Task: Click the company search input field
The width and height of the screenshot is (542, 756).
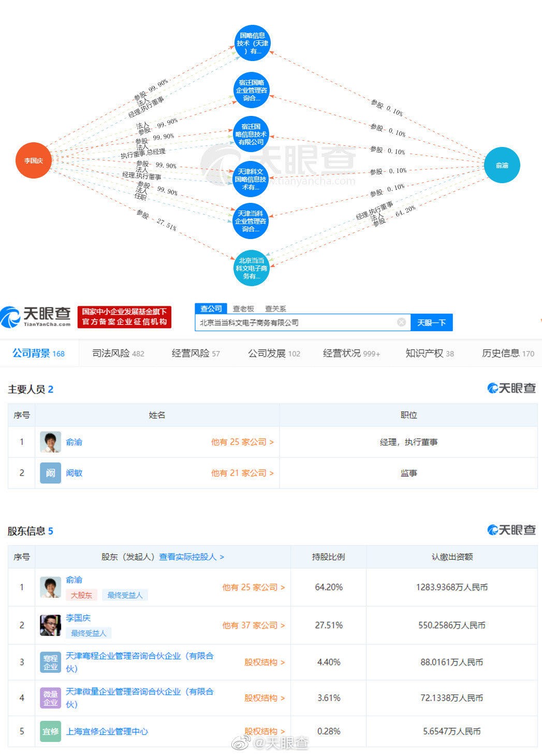Action: point(303,322)
